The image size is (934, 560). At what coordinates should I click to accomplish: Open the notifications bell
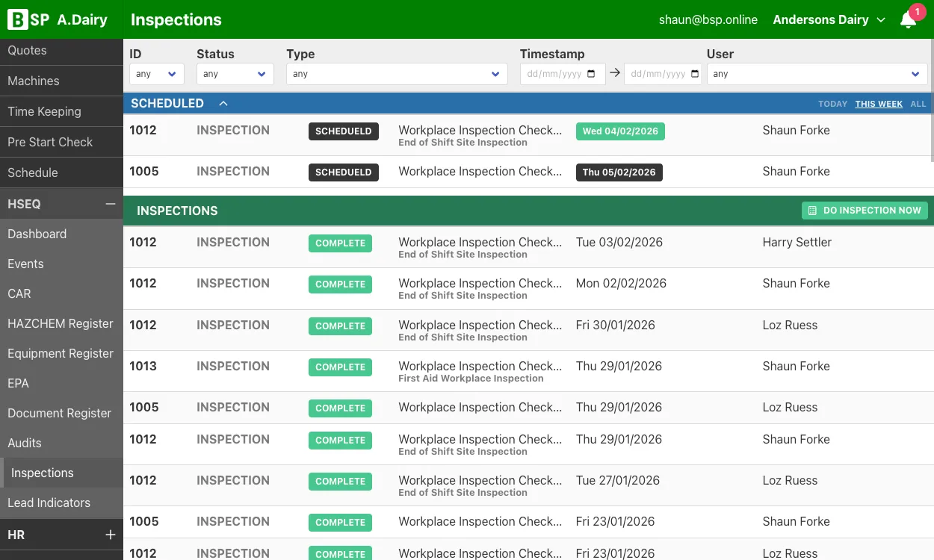pyautogui.click(x=909, y=20)
